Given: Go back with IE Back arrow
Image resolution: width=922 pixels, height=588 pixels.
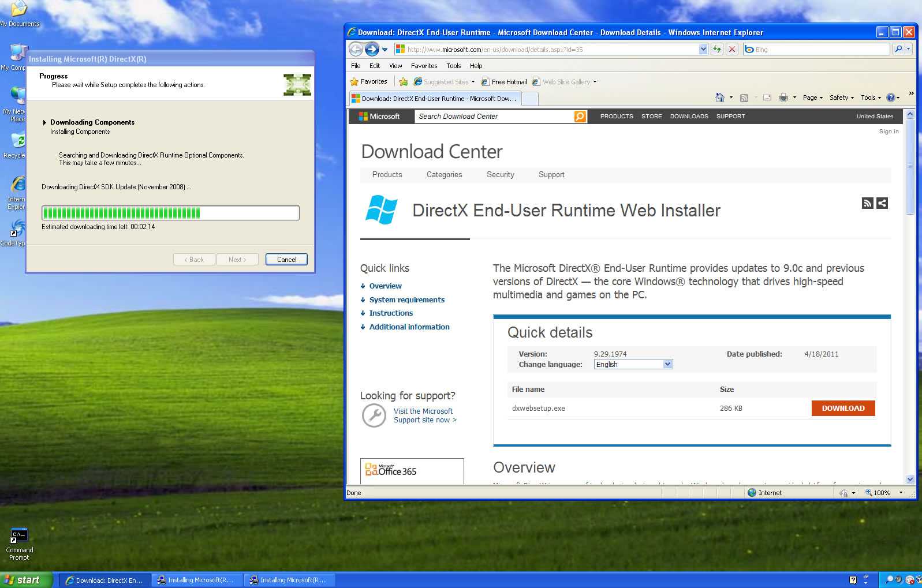Looking at the screenshot, I should coord(356,49).
